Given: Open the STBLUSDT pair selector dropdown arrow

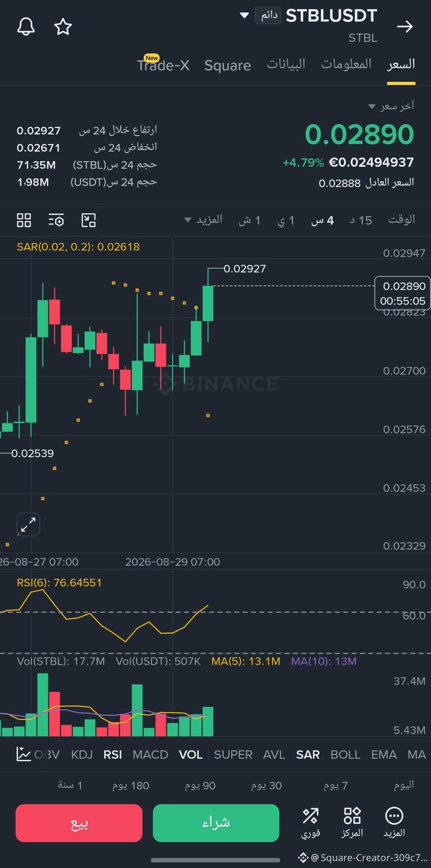Looking at the screenshot, I should [x=244, y=16].
